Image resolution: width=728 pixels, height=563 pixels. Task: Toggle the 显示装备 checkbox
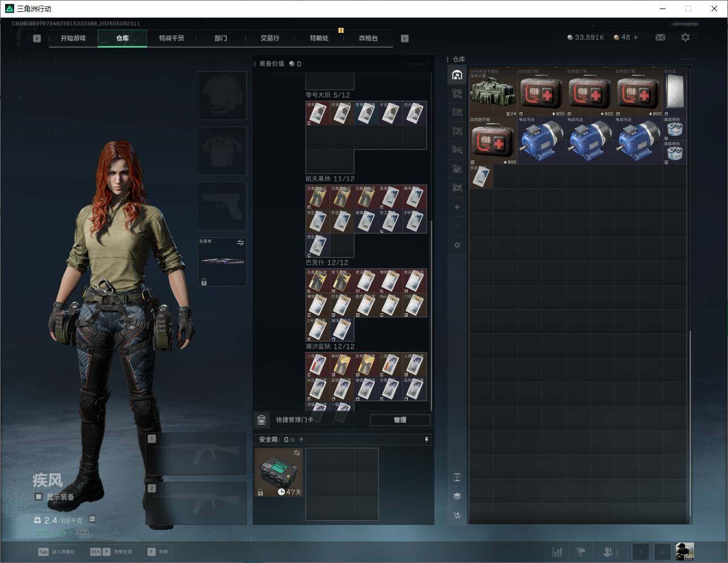pos(39,497)
